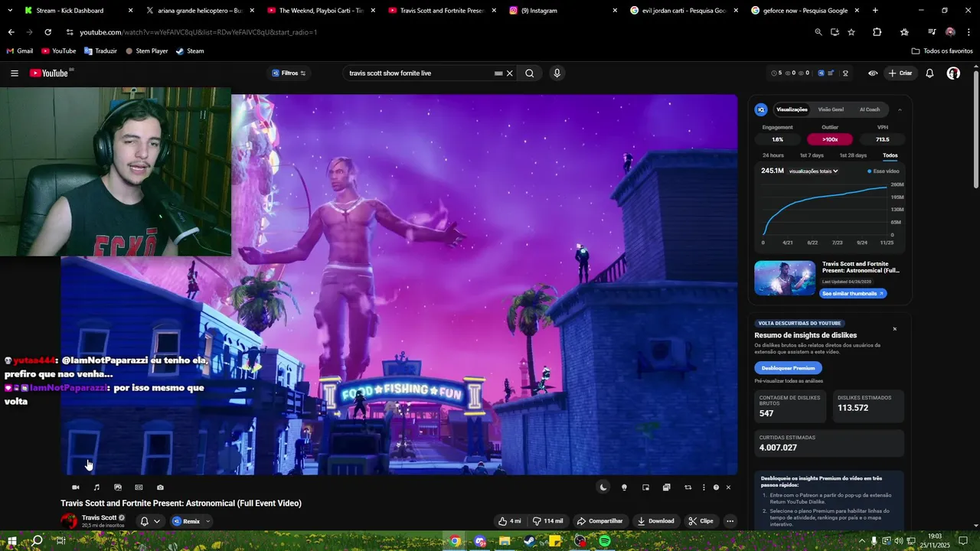The width and height of the screenshot is (980, 551).
Task: Click the >100x Outlier badge
Action: [830, 139]
